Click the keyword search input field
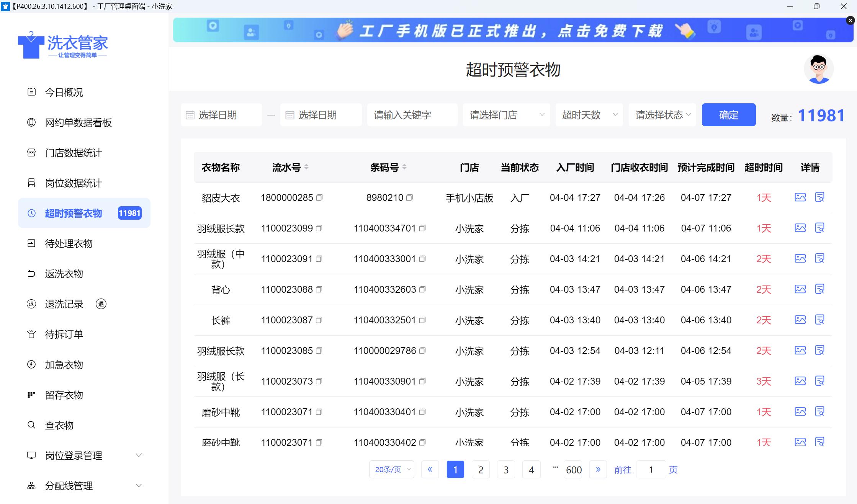The image size is (857, 504). pyautogui.click(x=412, y=115)
